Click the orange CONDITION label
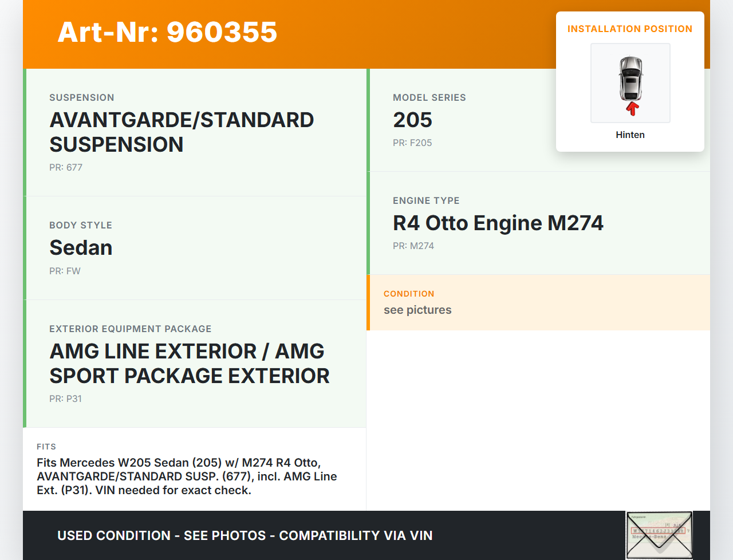733x560 pixels. pos(409,294)
